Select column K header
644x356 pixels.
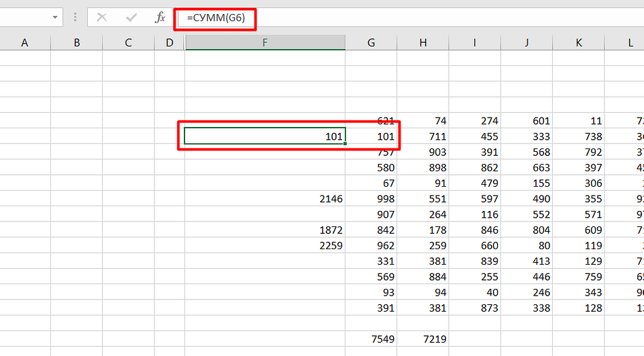[x=578, y=42]
